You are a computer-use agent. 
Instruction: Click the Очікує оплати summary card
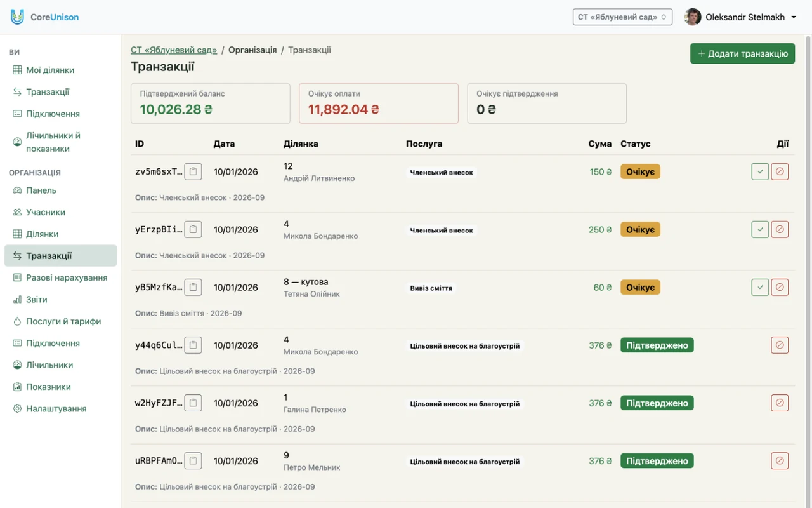click(x=379, y=104)
